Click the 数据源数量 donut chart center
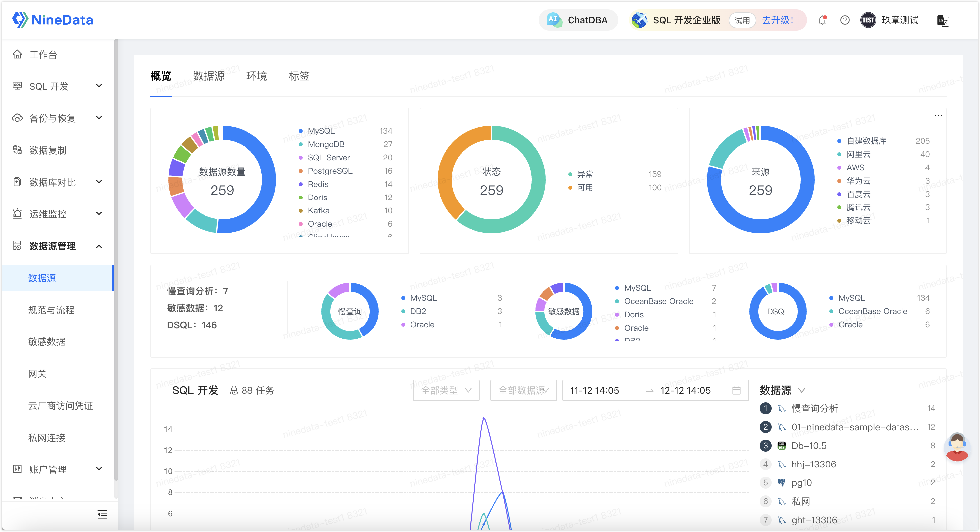Viewport: 980px width, 532px height. tap(222, 180)
